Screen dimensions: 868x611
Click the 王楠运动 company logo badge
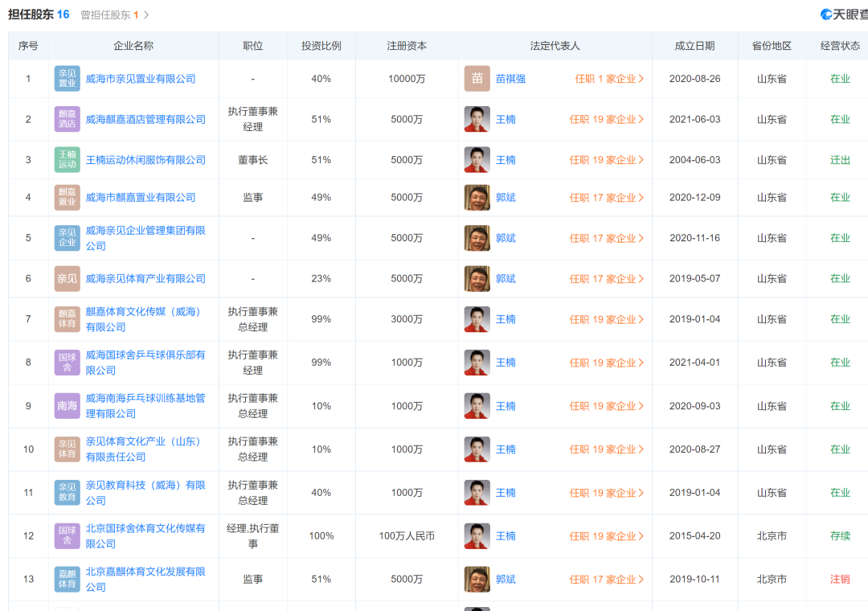[x=68, y=160]
